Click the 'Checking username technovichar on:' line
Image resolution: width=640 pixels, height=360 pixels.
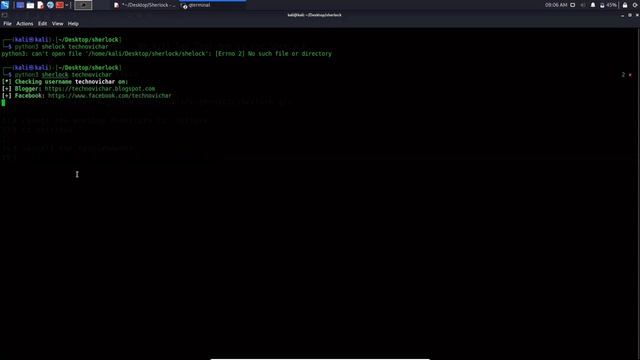pyautogui.click(x=65, y=82)
